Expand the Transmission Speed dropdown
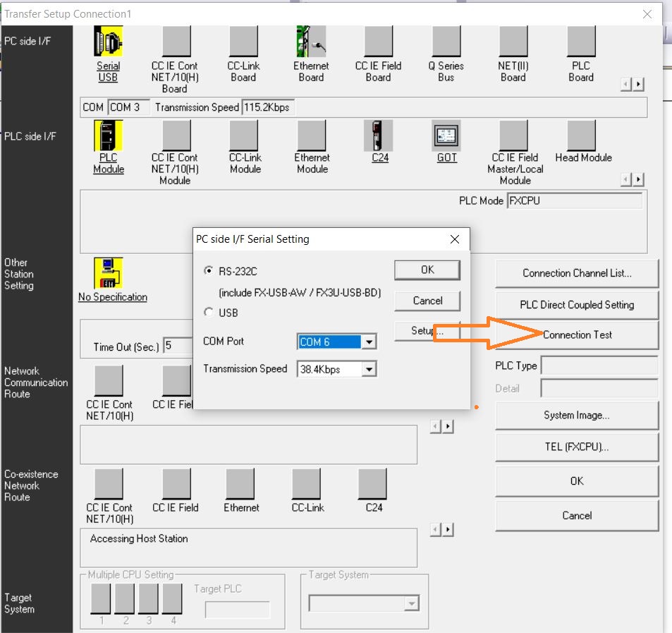Screen dimensions: 672x633 (x=369, y=369)
